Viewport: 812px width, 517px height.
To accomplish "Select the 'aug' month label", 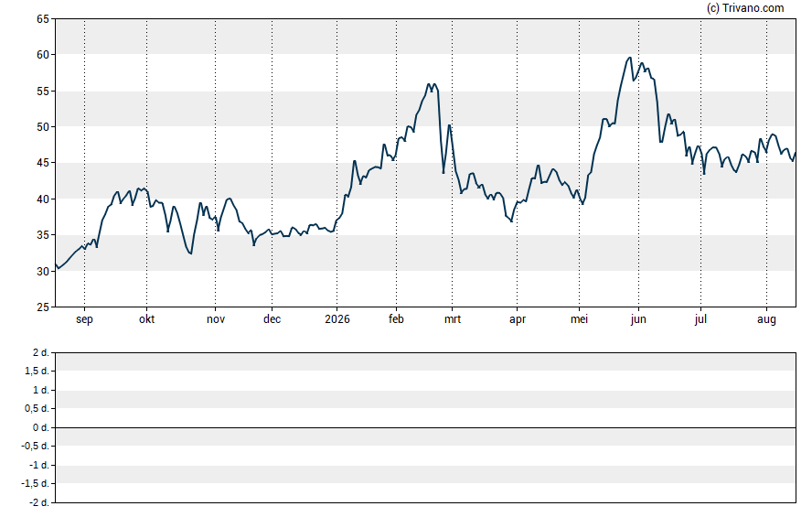I will pos(766,319).
